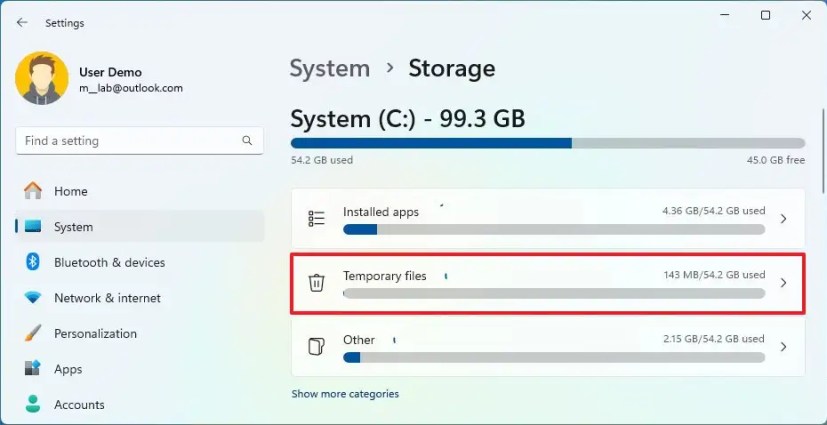Select the Bluetooth & devices icon

coord(33,262)
